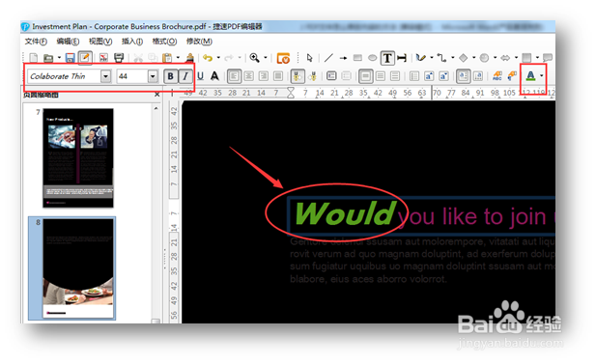Click the green word Would in document
Screen dimensions: 596x364
pos(345,214)
